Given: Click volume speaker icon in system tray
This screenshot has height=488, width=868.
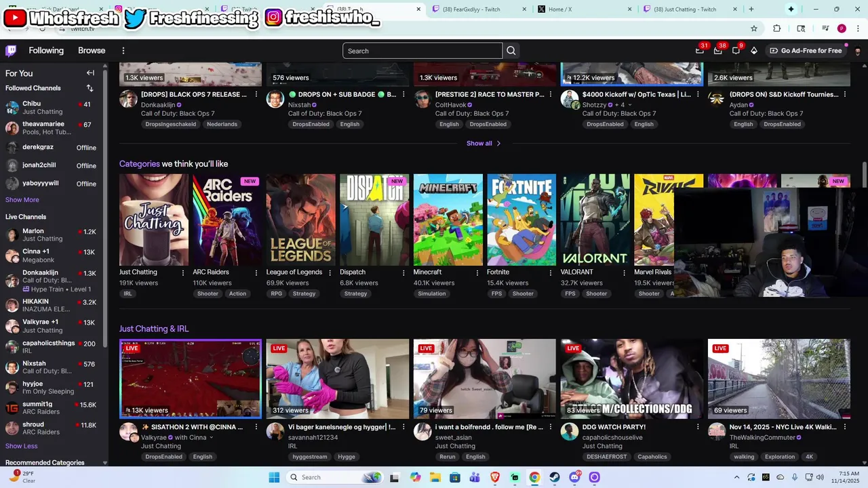Looking at the screenshot, I should [820, 477].
